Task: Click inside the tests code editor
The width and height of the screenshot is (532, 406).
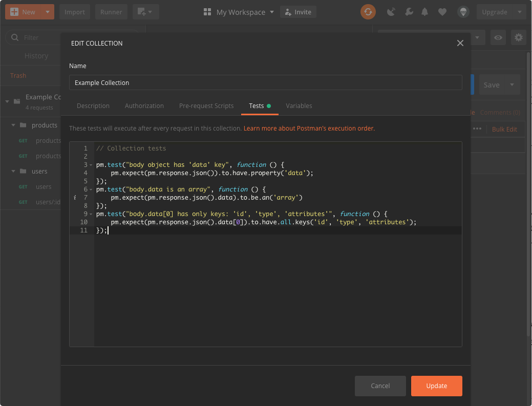Action: pyautogui.click(x=265, y=244)
